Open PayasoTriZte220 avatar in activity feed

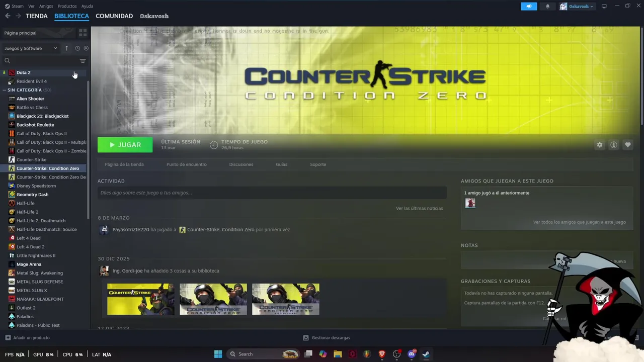click(x=104, y=230)
